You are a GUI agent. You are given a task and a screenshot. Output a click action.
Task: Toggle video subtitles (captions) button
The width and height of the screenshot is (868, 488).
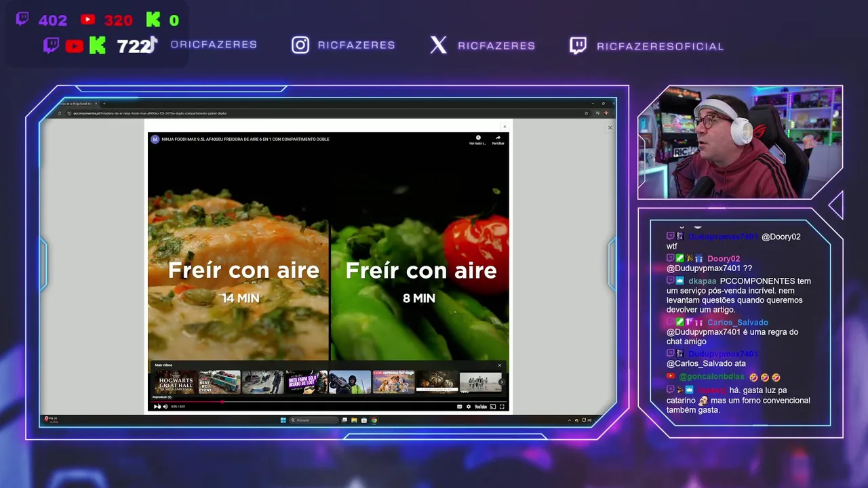[460, 407]
